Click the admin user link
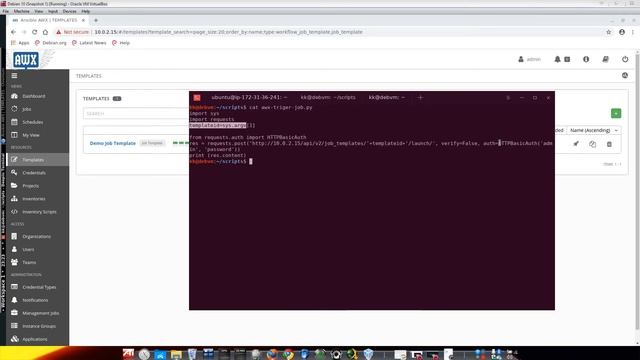Screen dimensions: 640x360 click(529, 59)
